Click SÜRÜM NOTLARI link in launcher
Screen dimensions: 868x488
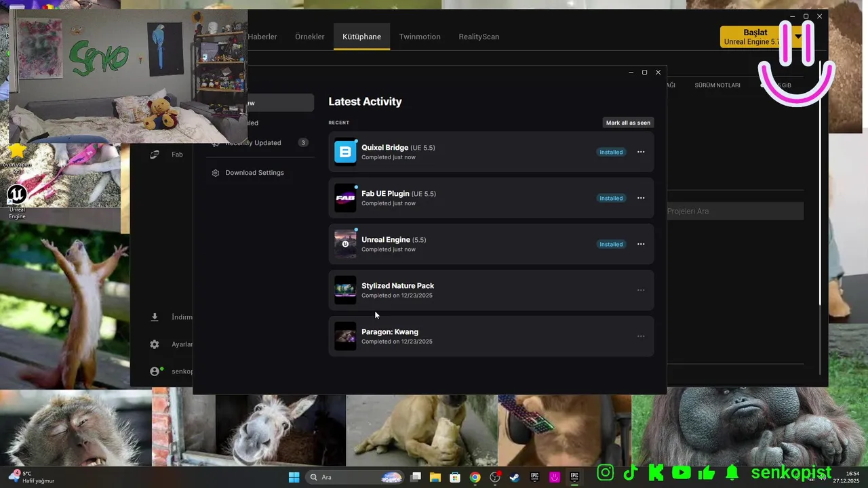pos(717,85)
